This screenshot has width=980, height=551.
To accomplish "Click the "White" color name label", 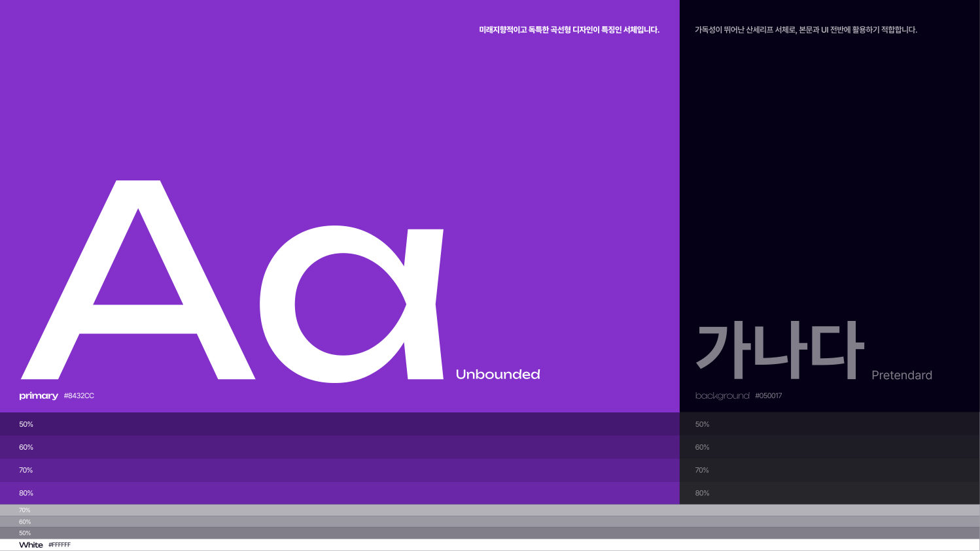I will (31, 545).
